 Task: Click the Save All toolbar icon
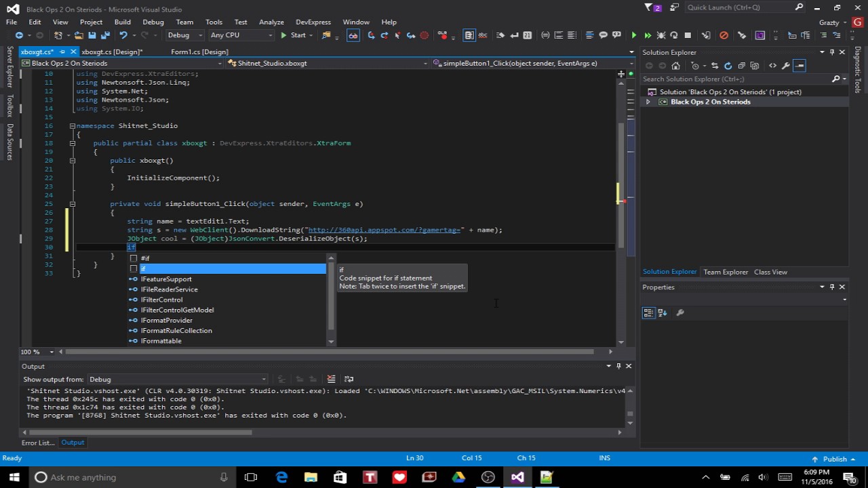[x=106, y=35]
